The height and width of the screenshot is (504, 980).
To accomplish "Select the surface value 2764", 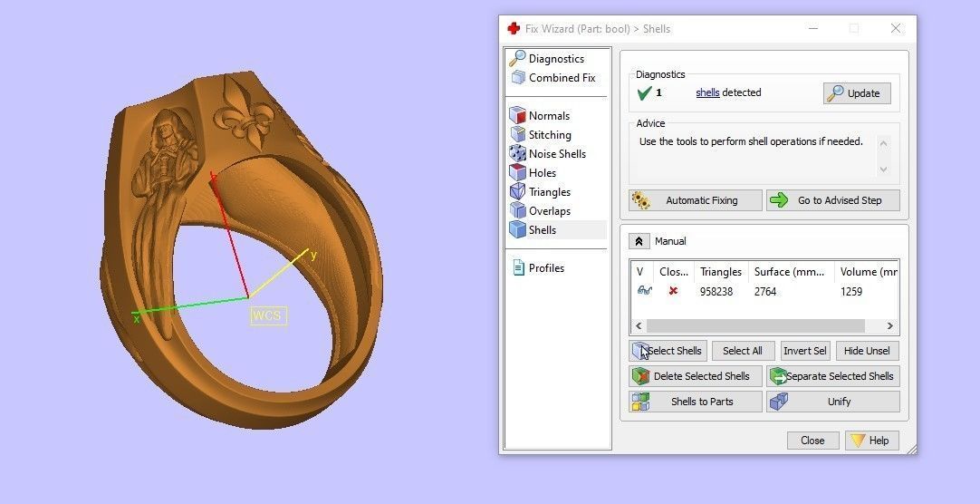I will pyautogui.click(x=765, y=291).
